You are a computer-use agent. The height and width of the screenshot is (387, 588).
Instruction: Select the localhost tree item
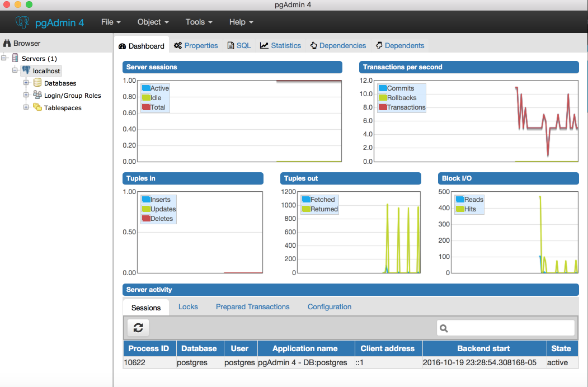46,71
